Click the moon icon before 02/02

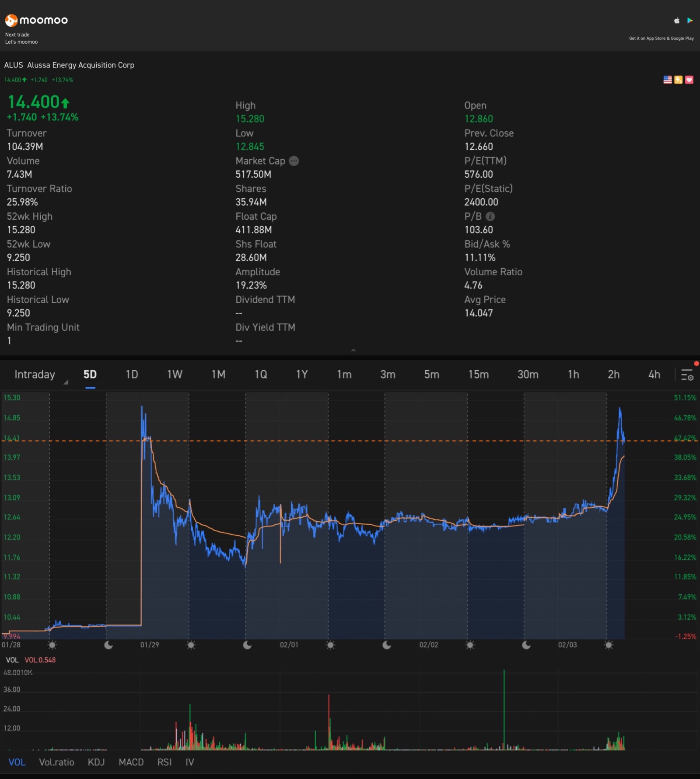tap(387, 645)
